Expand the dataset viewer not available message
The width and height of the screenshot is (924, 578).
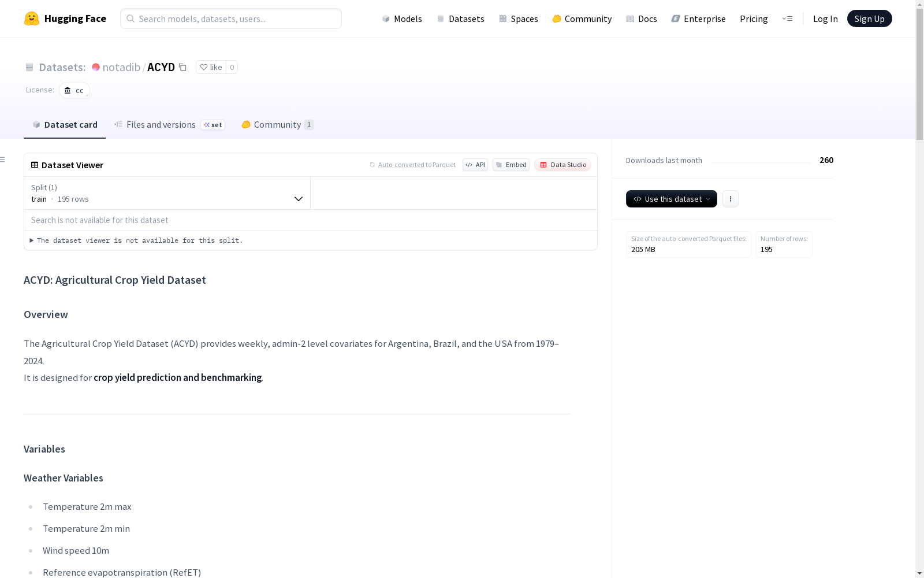(x=136, y=240)
